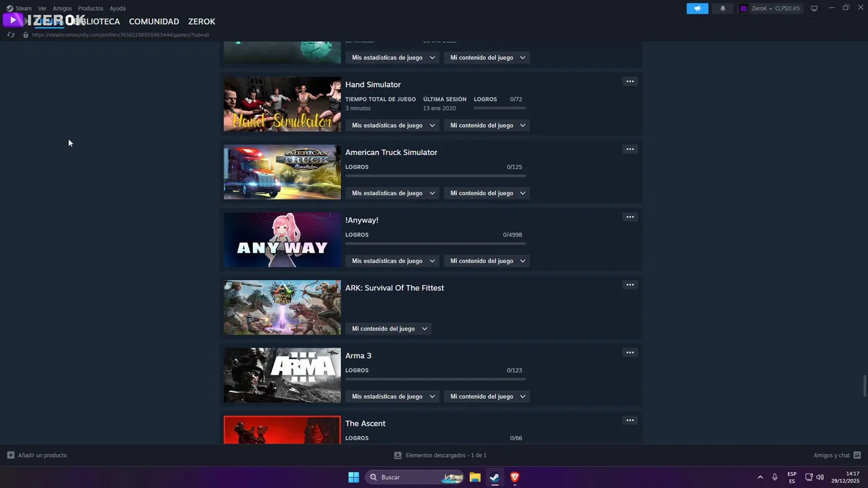Open the !Anyway! game title link
Screen dimensions: 868x488
tap(362, 220)
